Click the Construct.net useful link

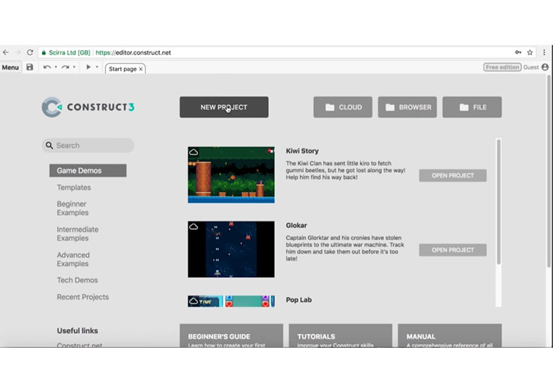pos(79,345)
